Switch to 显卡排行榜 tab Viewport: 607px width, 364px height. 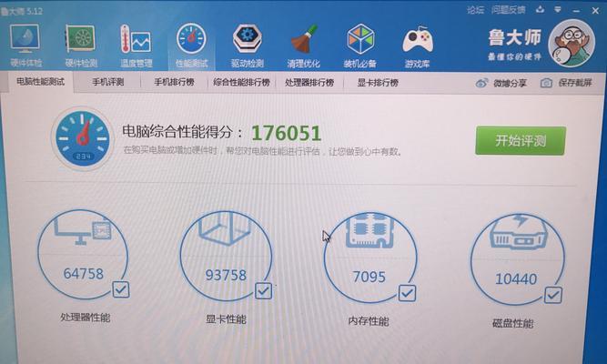click(378, 83)
